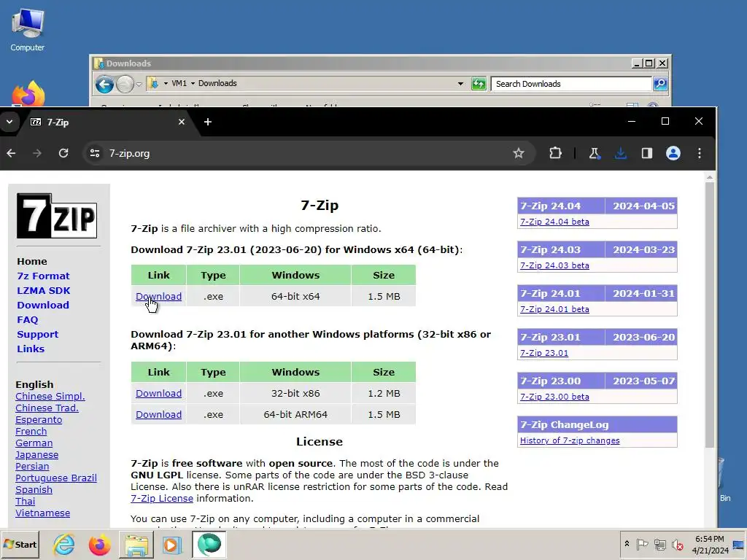Switch language to German

tap(34, 443)
